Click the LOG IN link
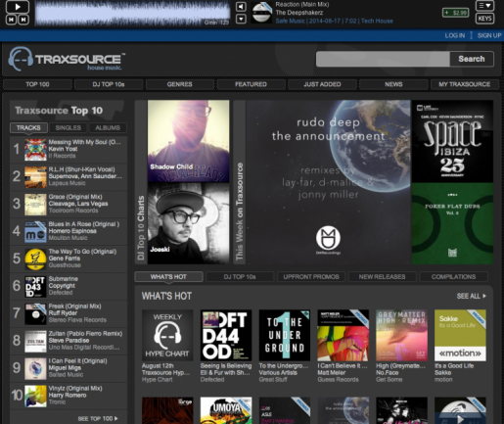This screenshot has height=424, width=504. coord(455,35)
